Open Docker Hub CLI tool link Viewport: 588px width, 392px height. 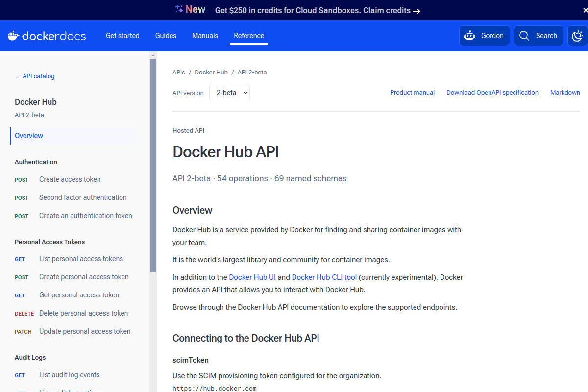click(324, 277)
